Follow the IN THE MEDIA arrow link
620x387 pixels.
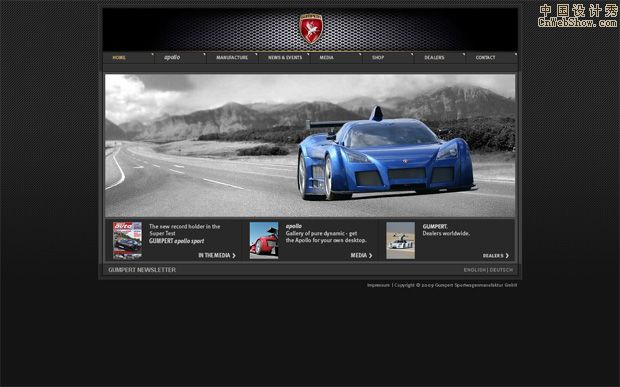(x=217, y=255)
